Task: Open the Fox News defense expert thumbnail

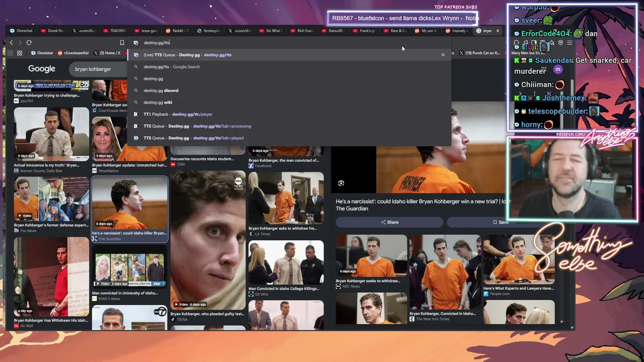Action: click(x=51, y=199)
